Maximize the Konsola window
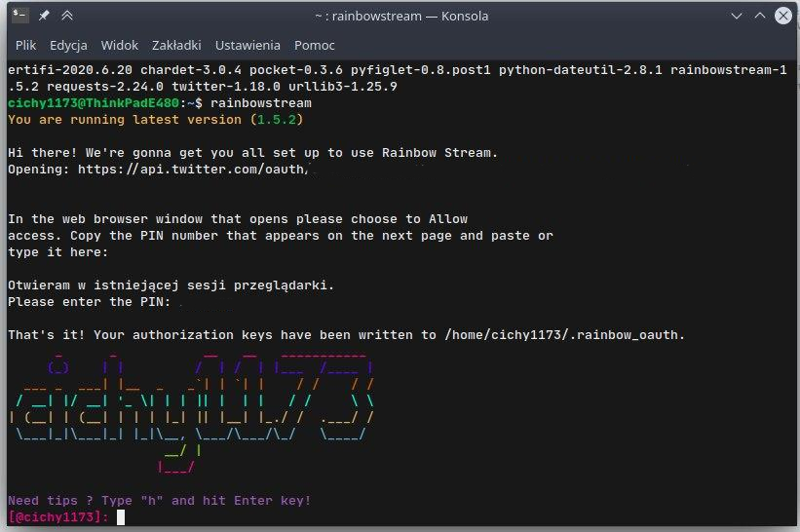 (x=757, y=16)
